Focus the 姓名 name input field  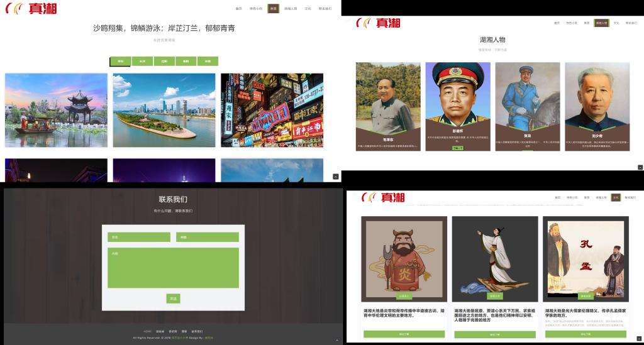[139, 237]
